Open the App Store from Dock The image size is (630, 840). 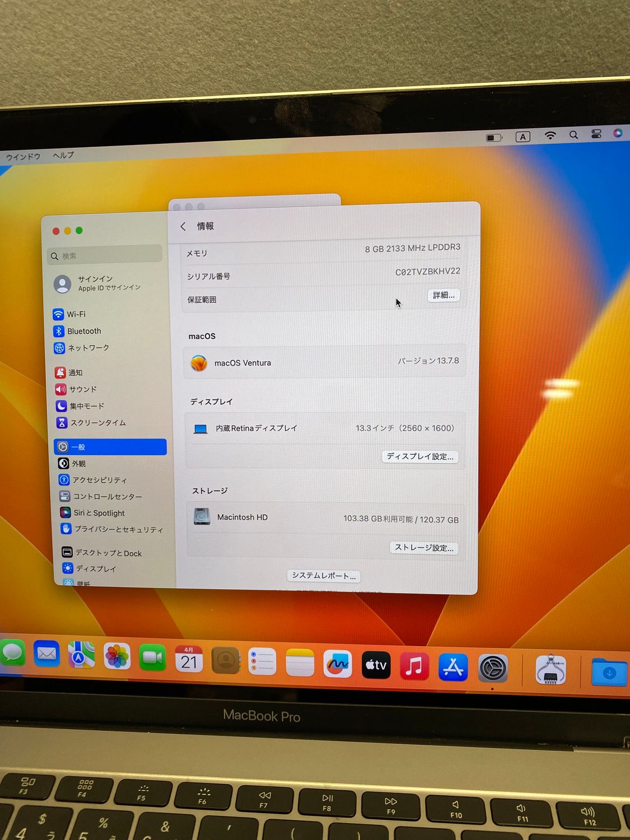(452, 667)
